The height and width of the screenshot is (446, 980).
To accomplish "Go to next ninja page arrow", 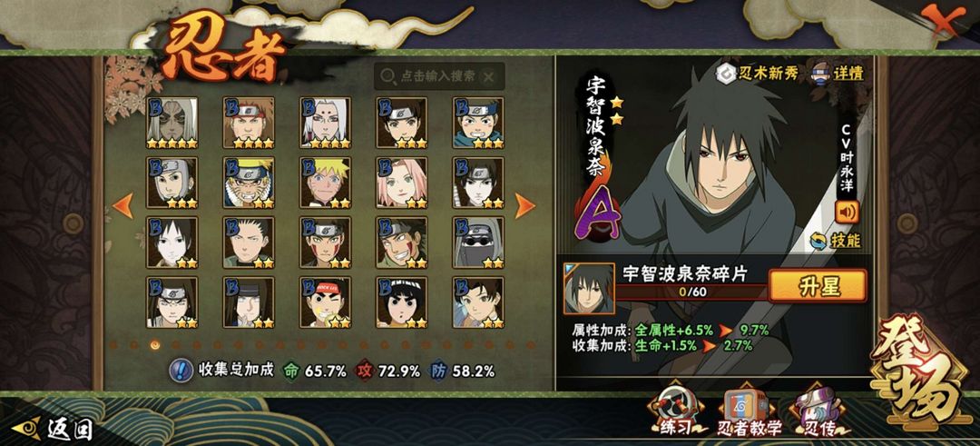I will (524, 206).
